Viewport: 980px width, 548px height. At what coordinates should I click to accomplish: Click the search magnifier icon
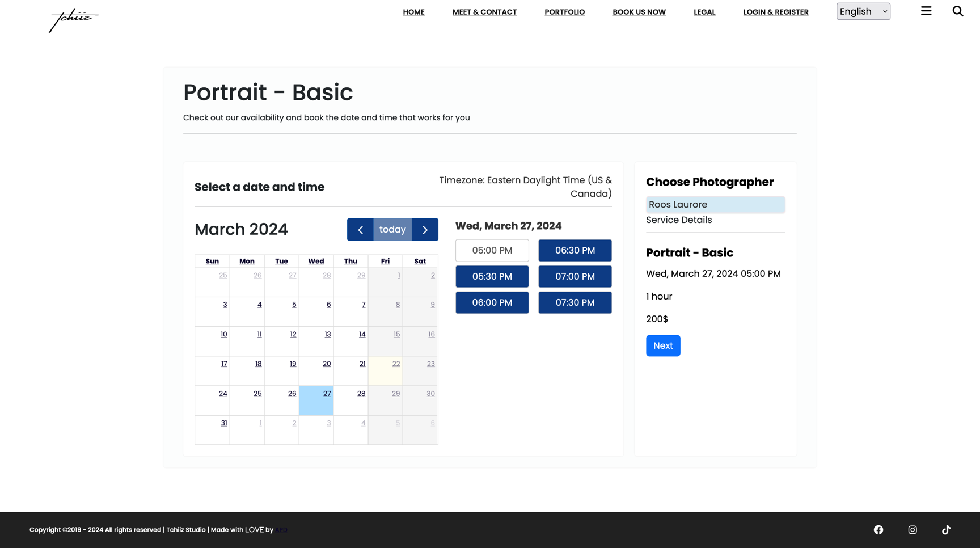tap(958, 11)
